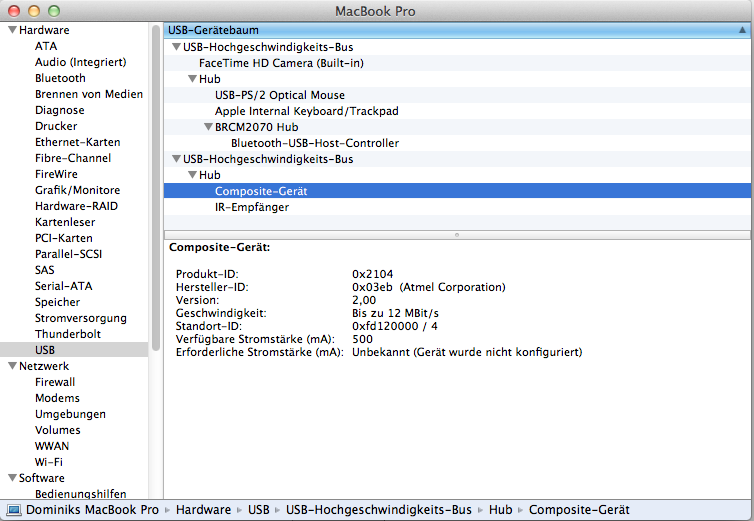Click the computer icon in path bar
Image resolution: width=754 pixels, height=521 pixels.
tap(14, 510)
